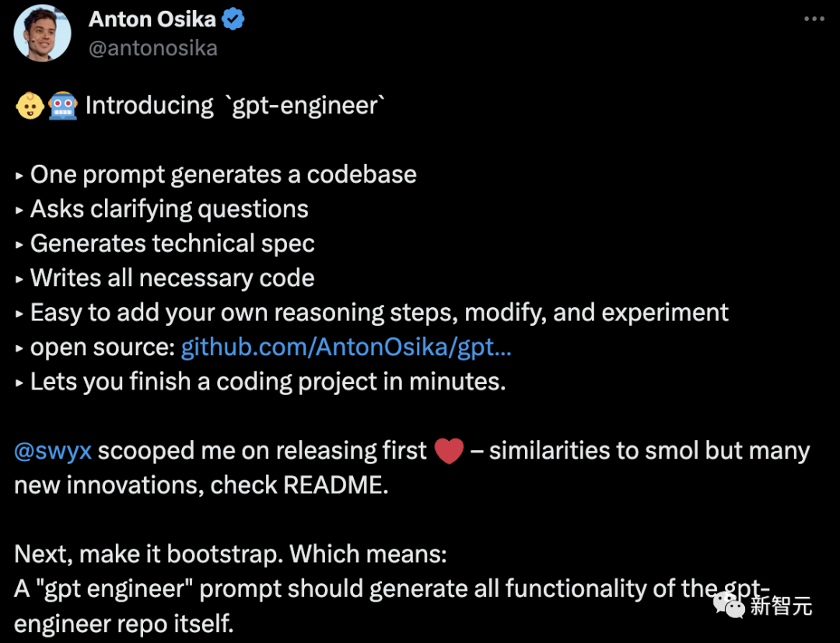The width and height of the screenshot is (840, 643).
Task: Click the red heart emoji in the tweet
Action: 450,450
